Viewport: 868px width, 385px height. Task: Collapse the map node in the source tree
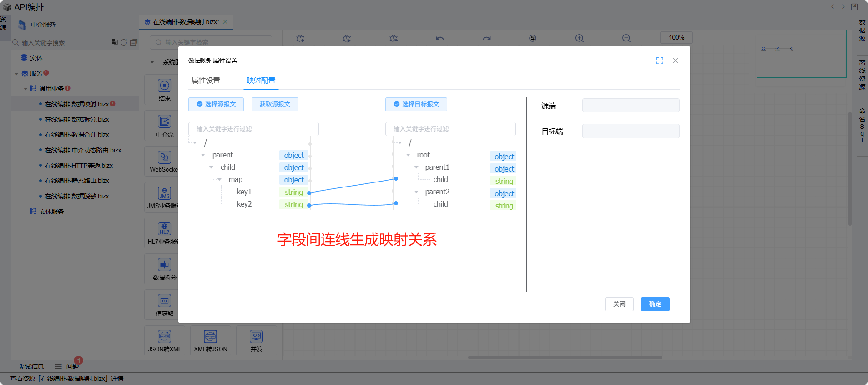220,180
